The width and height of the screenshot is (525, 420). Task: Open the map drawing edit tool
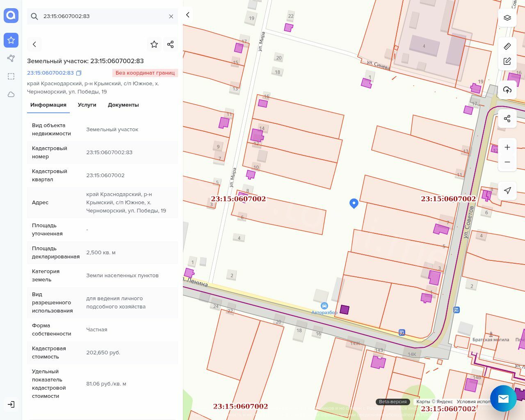(x=507, y=61)
